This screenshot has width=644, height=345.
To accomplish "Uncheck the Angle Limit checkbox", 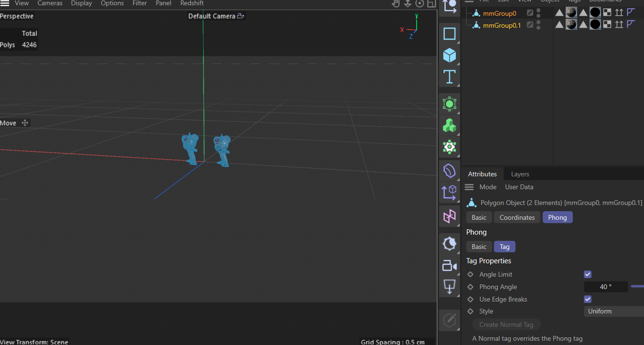I will point(587,274).
